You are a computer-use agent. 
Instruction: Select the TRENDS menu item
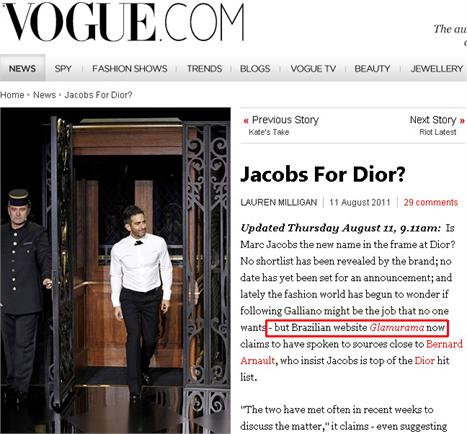tap(204, 69)
